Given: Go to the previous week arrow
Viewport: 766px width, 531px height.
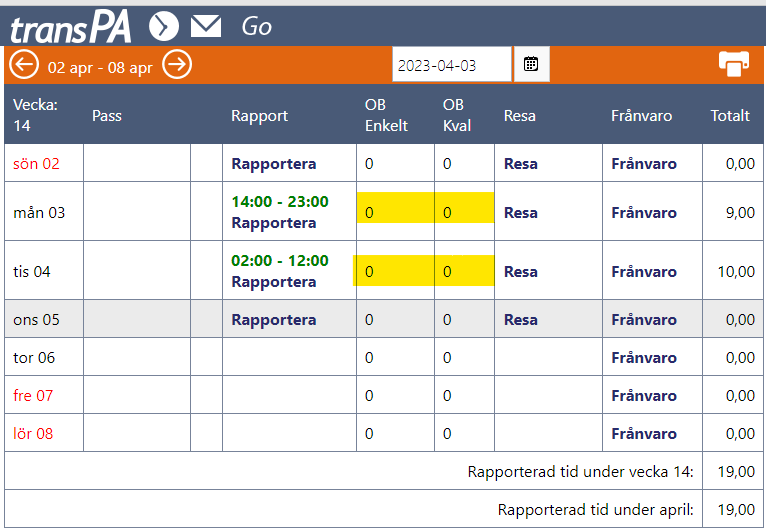Looking at the screenshot, I should click(x=23, y=64).
